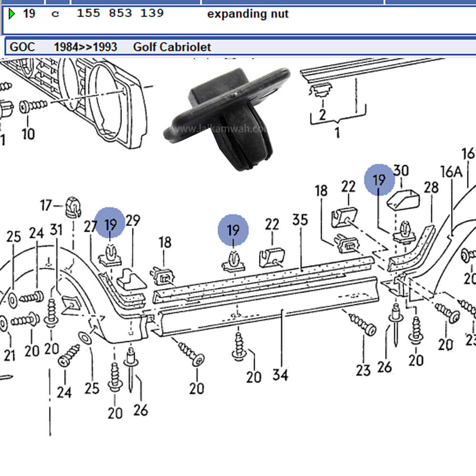Click the quantity letter c in the parts row
The width and height of the screenshot is (476, 476).
coord(56,14)
